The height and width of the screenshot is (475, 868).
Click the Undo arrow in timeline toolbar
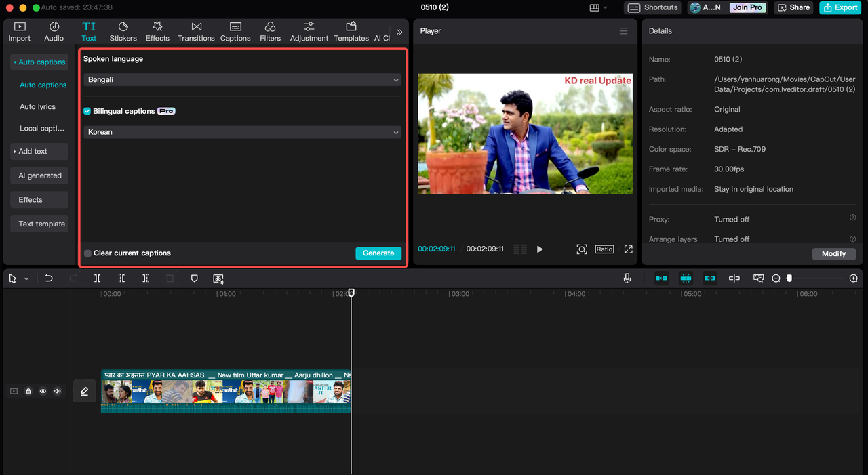(49, 278)
